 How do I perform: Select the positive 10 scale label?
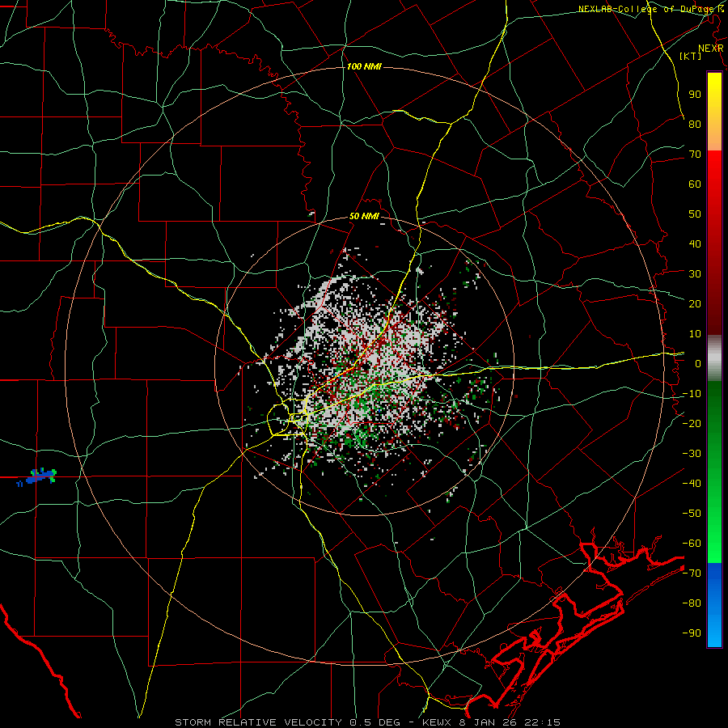[695, 334]
